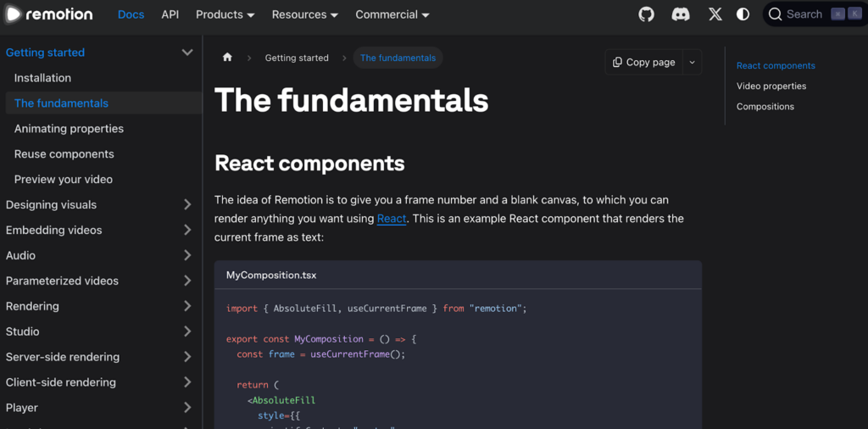Screen dimensions: 868x429
Task: Click the magnifying glass search icon
Action: pos(775,14)
